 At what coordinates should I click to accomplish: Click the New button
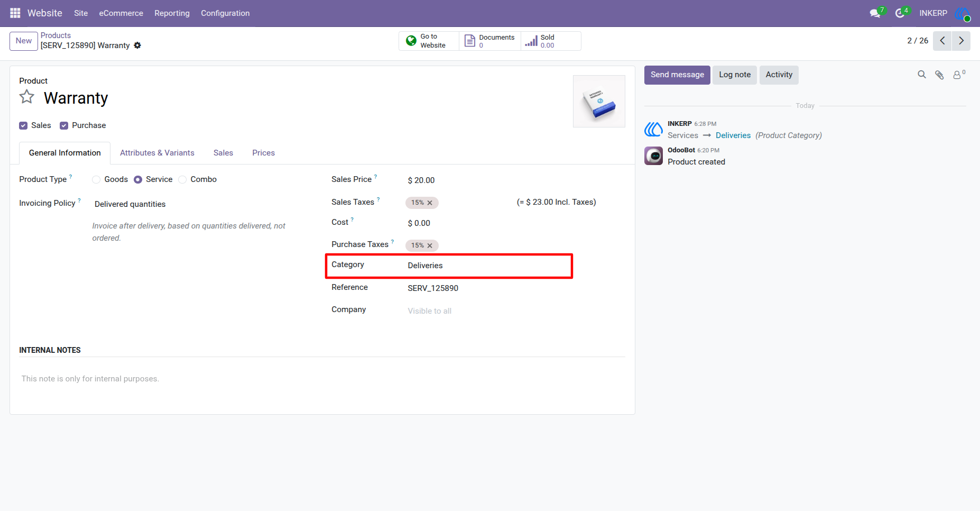click(x=24, y=41)
